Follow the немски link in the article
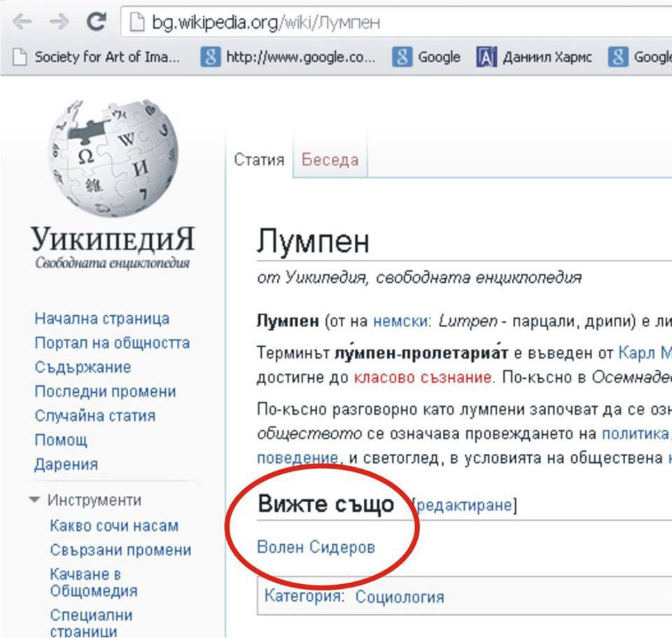This screenshot has height=638, width=672. [400, 321]
